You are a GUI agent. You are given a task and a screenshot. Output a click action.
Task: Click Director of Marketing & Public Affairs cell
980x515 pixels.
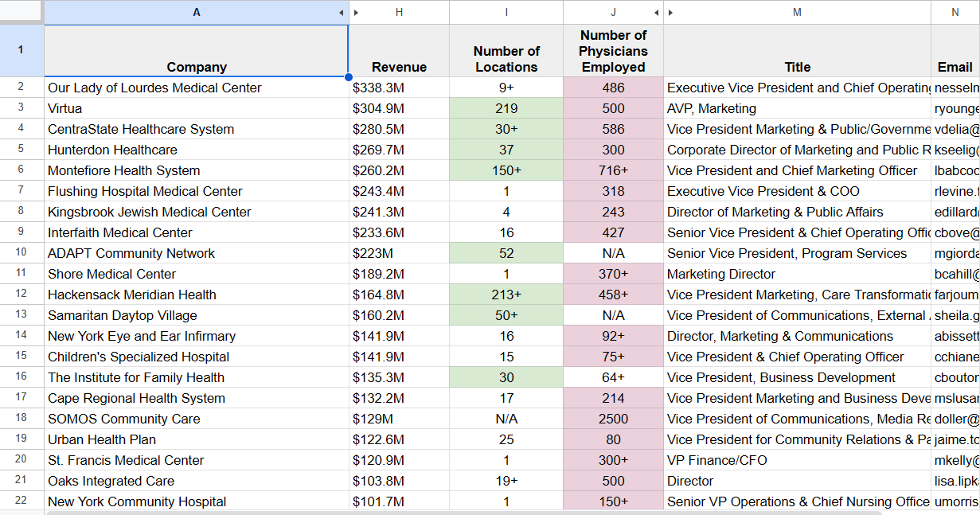[x=797, y=212]
